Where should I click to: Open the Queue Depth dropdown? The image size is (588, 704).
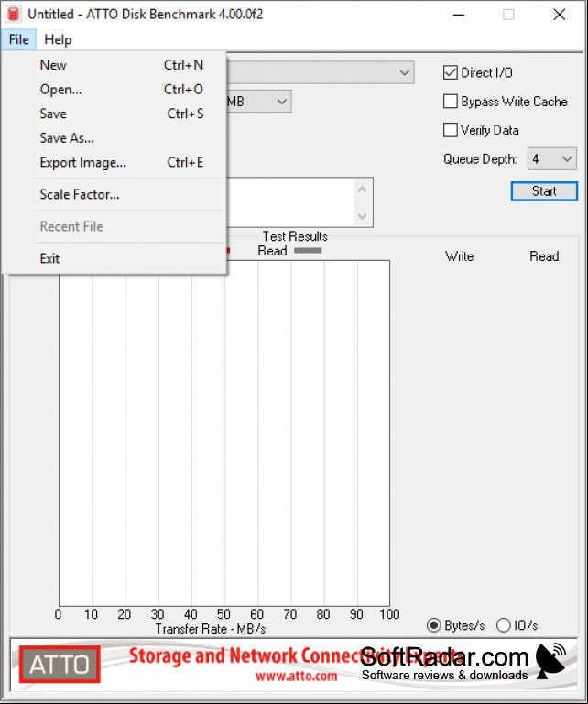tap(551, 158)
